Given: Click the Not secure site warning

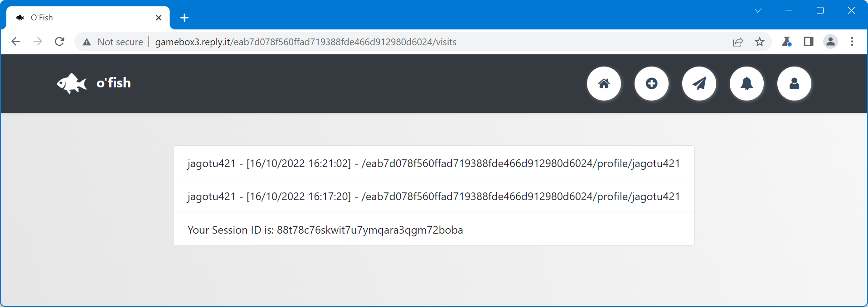Looking at the screenshot, I should (113, 42).
